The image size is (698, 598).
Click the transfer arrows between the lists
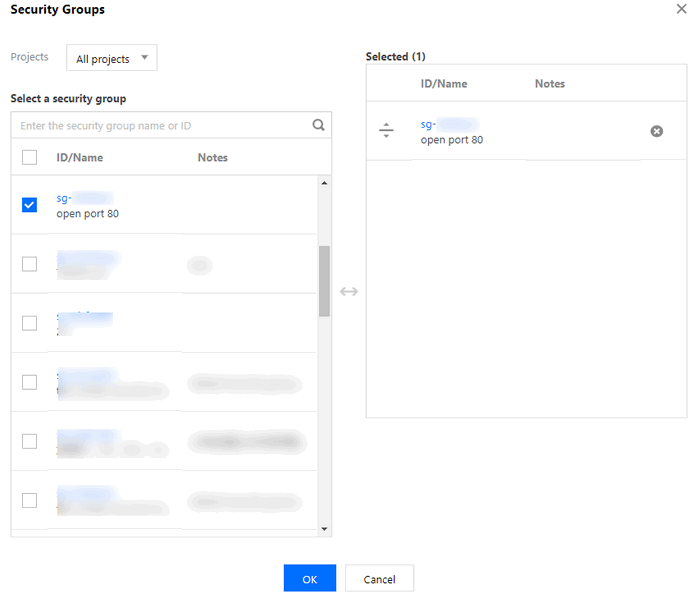coord(349,291)
